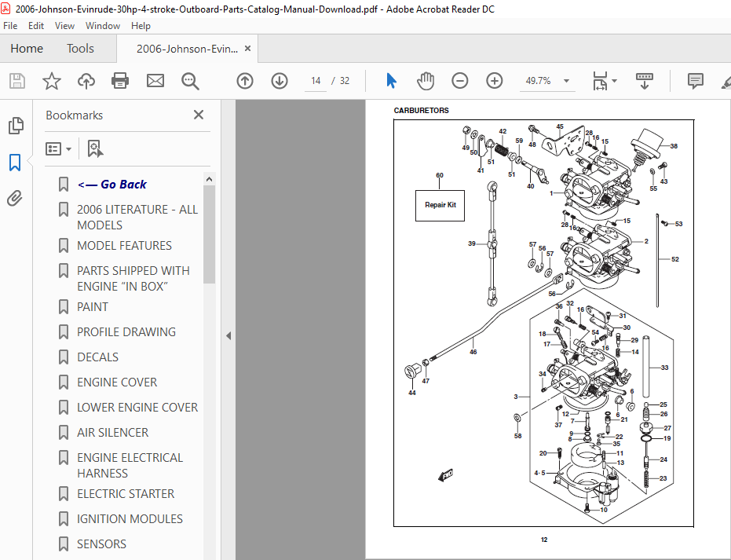Collapse the navigation pane with left arrow
The height and width of the screenshot is (560, 731).
pos(228,335)
